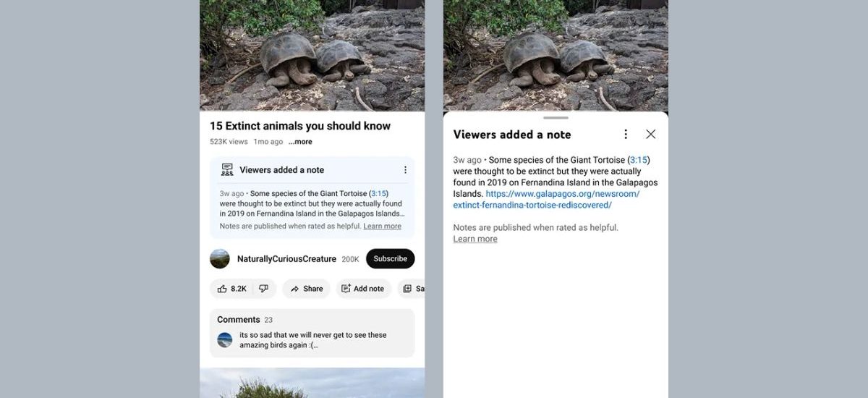Image resolution: width=868 pixels, height=398 pixels.
Task: Tap the Share button
Action: coord(306,289)
